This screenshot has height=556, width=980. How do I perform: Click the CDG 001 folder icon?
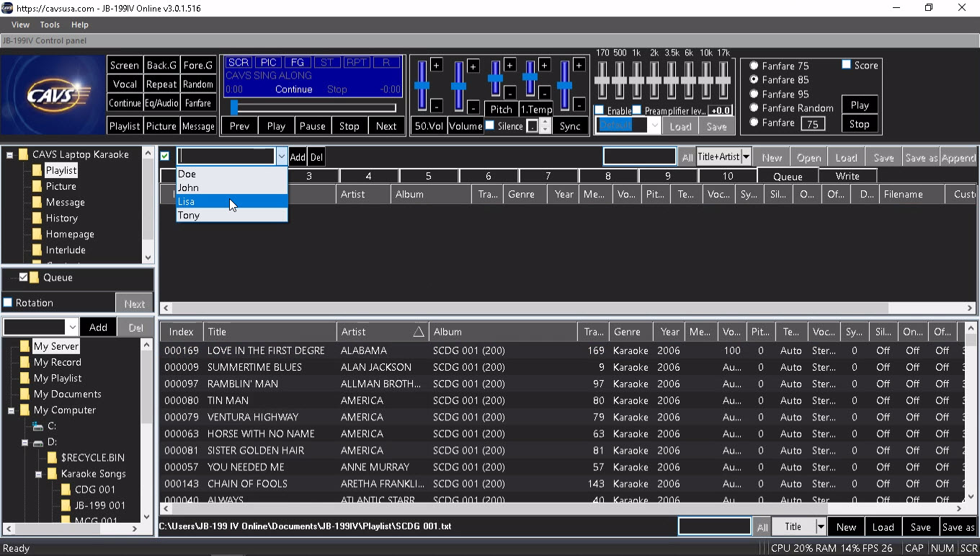point(66,489)
